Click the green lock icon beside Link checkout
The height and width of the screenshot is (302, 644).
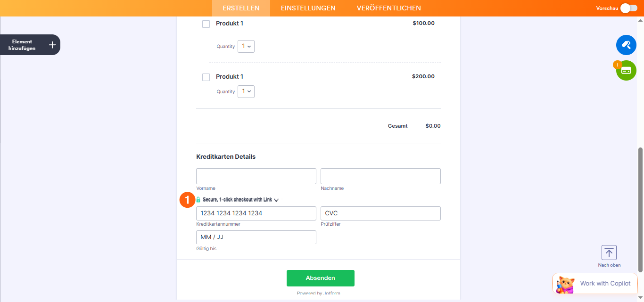pyautogui.click(x=199, y=200)
